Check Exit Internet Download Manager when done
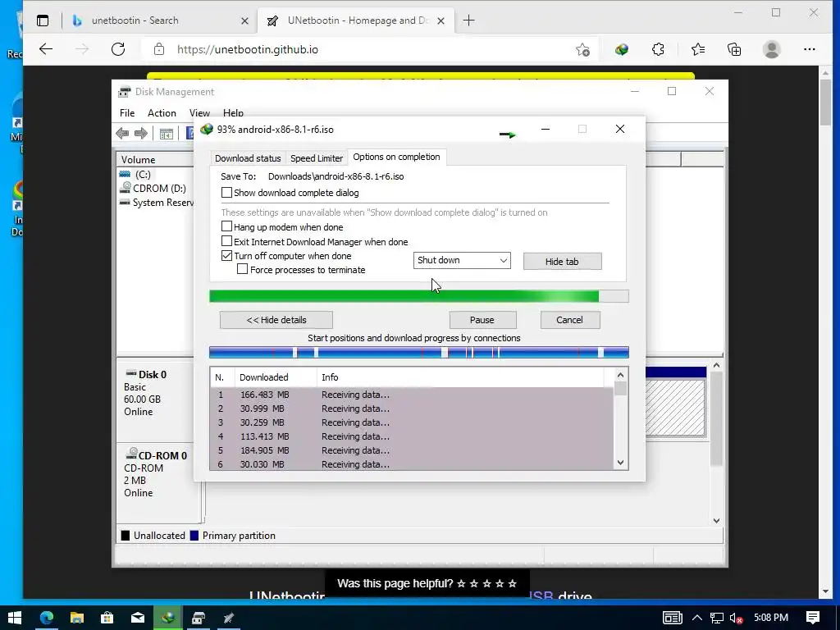The width and height of the screenshot is (840, 630). tap(226, 241)
